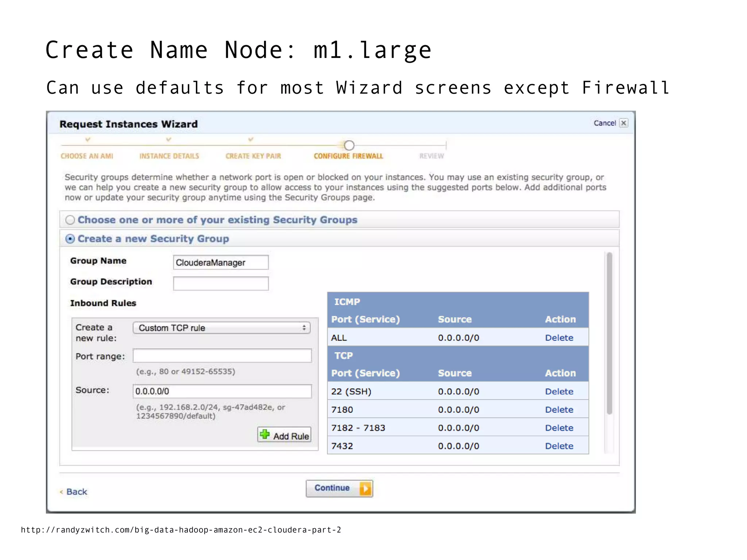Screen dimensions: 747x560
Task: Delete the 7182 - 7183 rule
Action: [x=559, y=428]
